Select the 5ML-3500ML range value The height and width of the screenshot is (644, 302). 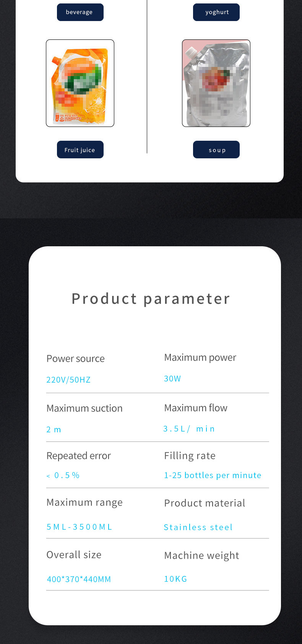click(x=80, y=527)
